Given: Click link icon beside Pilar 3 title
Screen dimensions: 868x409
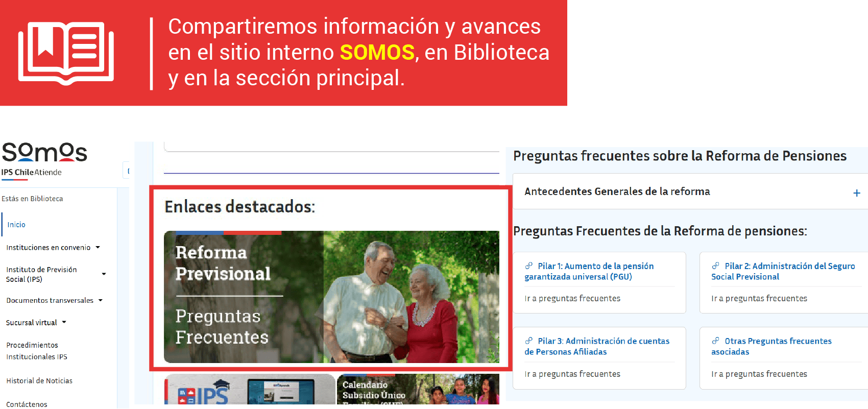Looking at the screenshot, I should click(x=529, y=341).
